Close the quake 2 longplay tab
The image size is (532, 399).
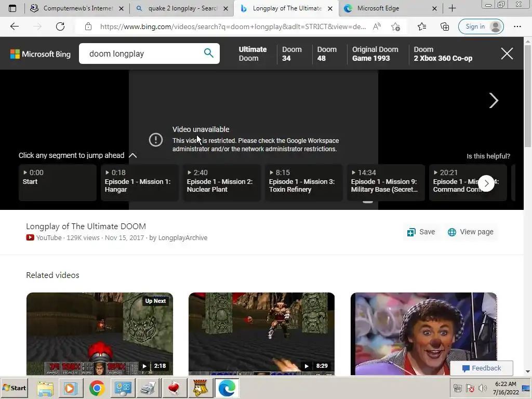click(225, 8)
